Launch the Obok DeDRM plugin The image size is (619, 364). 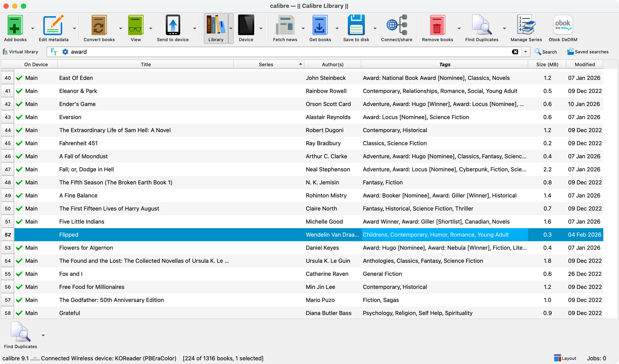(563, 26)
